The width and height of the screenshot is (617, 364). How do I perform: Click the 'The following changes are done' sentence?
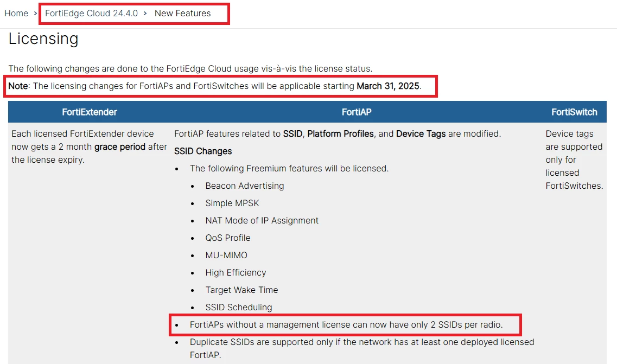click(x=190, y=68)
